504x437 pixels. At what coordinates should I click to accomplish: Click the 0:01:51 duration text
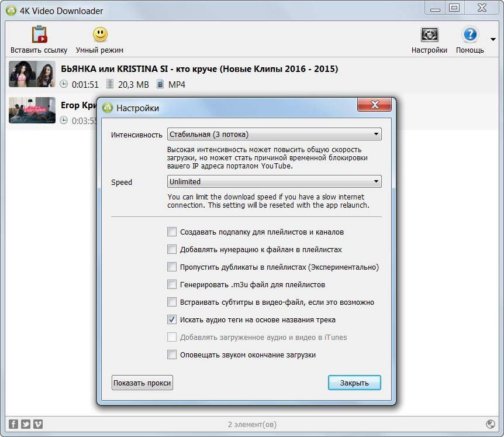click(85, 85)
